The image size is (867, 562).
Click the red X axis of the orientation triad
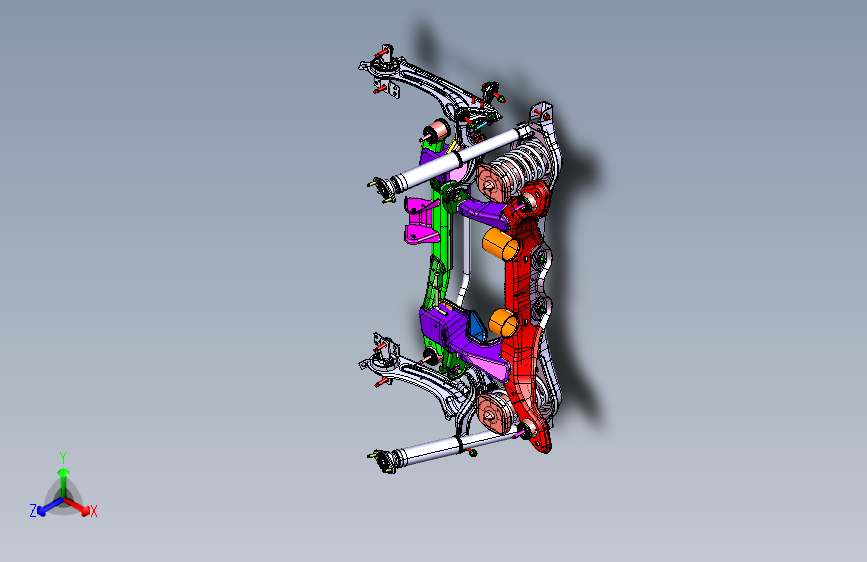pyautogui.click(x=78, y=506)
